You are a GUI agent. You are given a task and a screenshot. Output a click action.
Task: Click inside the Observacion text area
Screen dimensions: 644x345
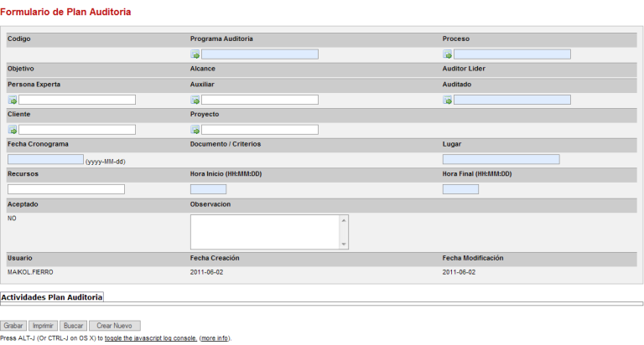(264, 232)
